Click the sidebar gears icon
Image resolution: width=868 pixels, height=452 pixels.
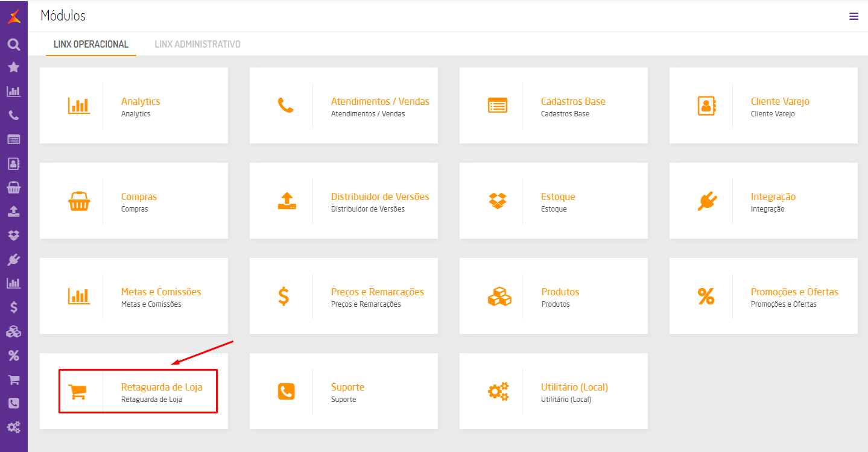(x=13, y=428)
